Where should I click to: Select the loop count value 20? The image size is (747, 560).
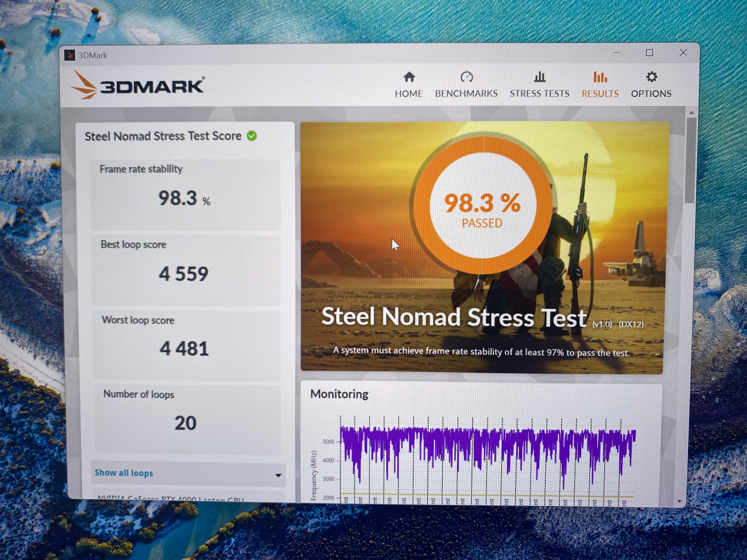point(185,423)
